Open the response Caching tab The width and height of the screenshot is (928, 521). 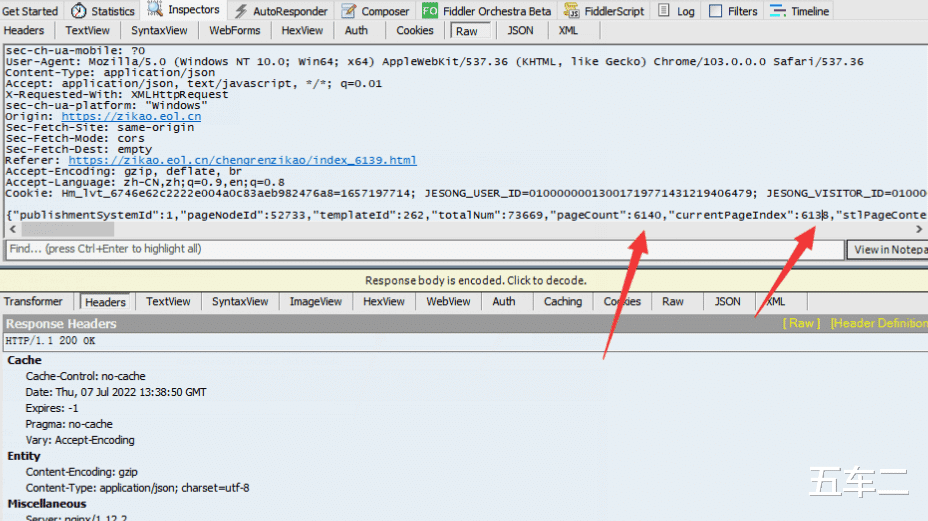[563, 301]
